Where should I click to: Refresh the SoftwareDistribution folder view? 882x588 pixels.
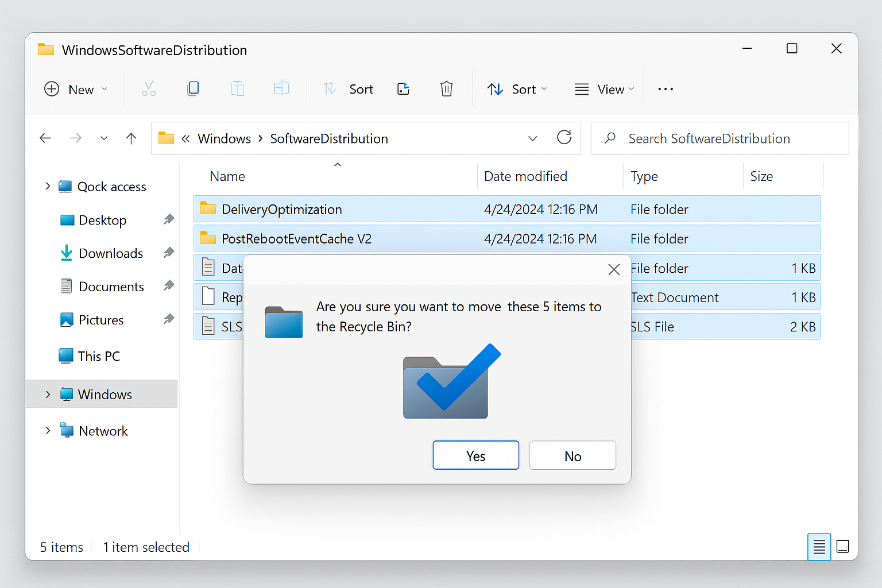point(564,138)
